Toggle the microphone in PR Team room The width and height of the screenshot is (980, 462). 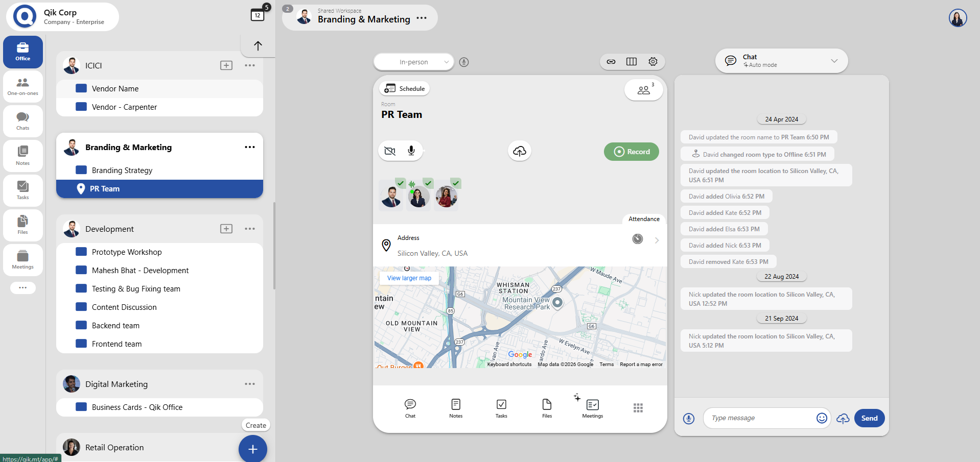(x=411, y=151)
